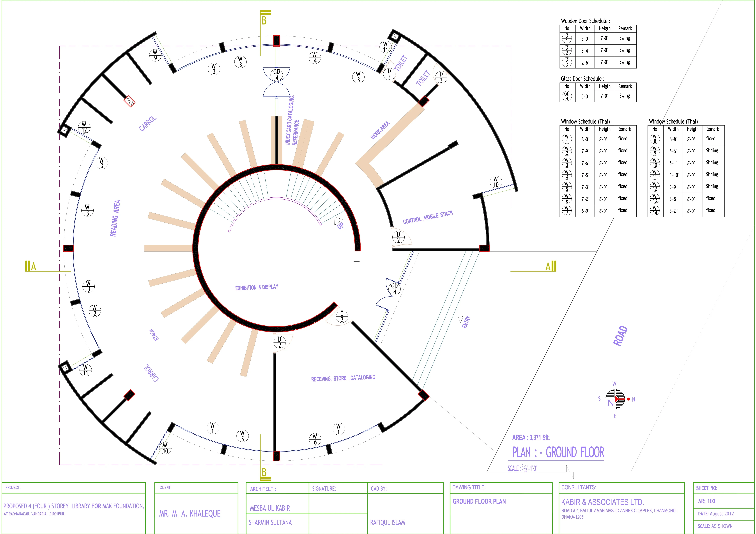Viewport: 756px width, 534px height.
Task: Click the EXHIBITION & DISPLAY label
Action: (257, 287)
